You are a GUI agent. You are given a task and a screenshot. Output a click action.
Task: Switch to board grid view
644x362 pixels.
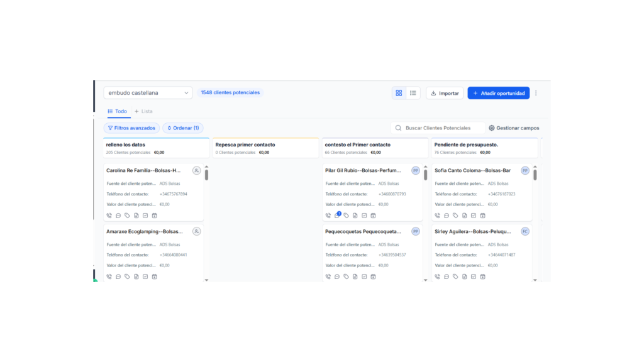[399, 93]
